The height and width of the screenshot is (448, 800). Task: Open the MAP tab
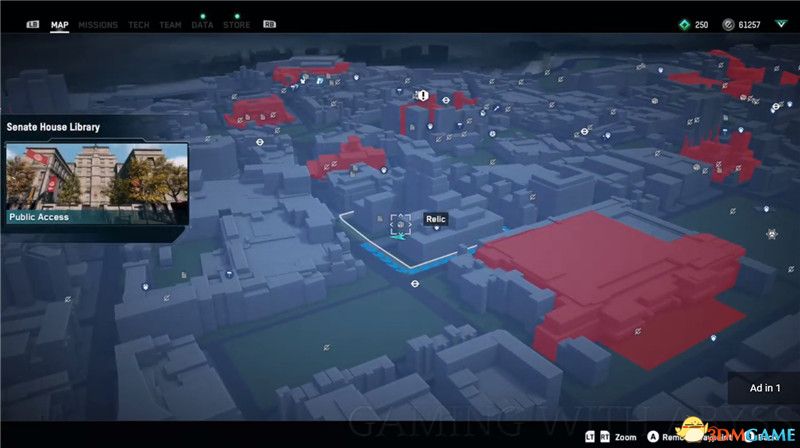pyautogui.click(x=59, y=24)
